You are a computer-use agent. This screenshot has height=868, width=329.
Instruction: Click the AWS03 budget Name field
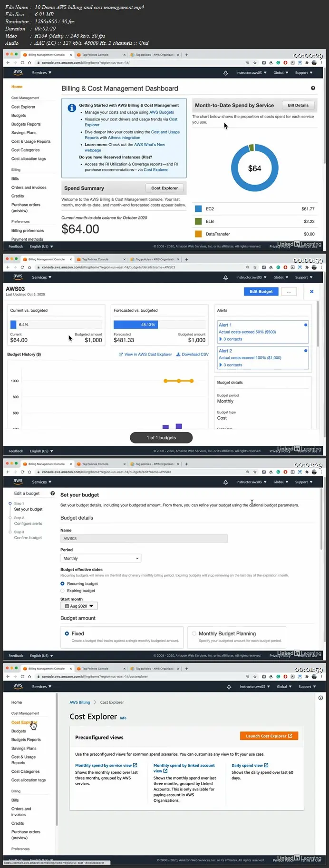(x=144, y=538)
